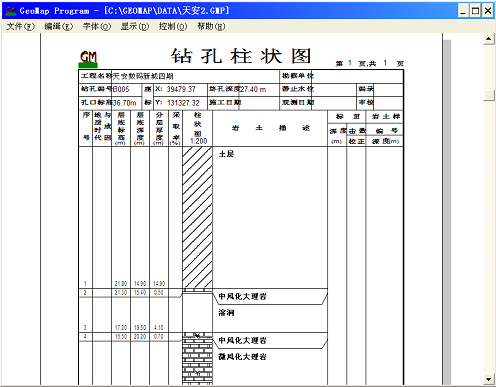Click the X coordinate value 39479.37

(181, 89)
